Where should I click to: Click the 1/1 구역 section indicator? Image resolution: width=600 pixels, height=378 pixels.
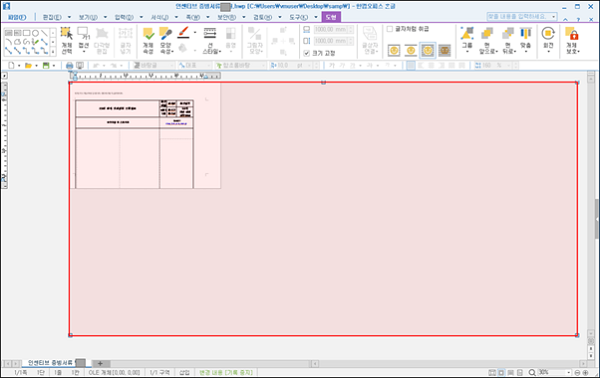coord(160,372)
